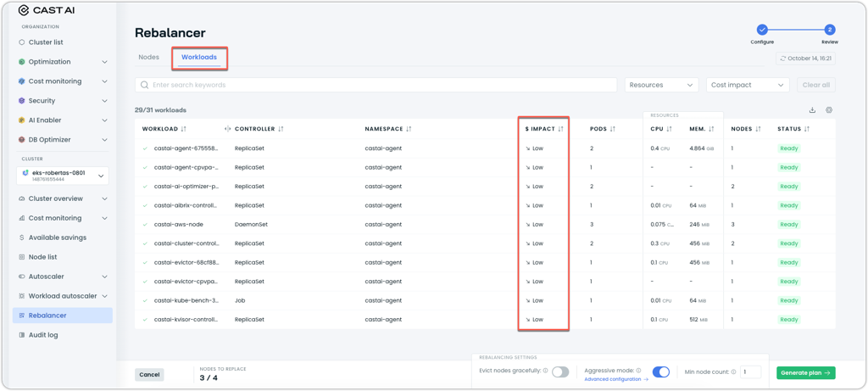Open the Cost impact filter dropdown

(748, 85)
